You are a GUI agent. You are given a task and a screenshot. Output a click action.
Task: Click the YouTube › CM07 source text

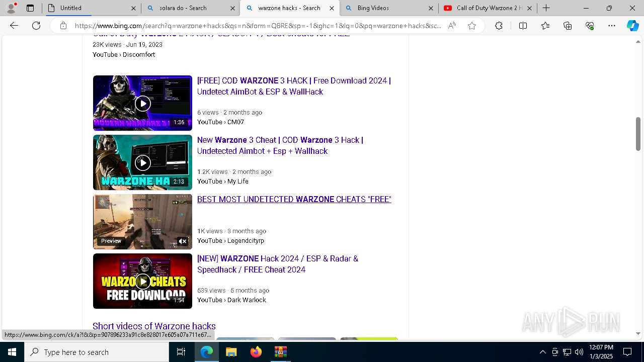pyautogui.click(x=220, y=122)
